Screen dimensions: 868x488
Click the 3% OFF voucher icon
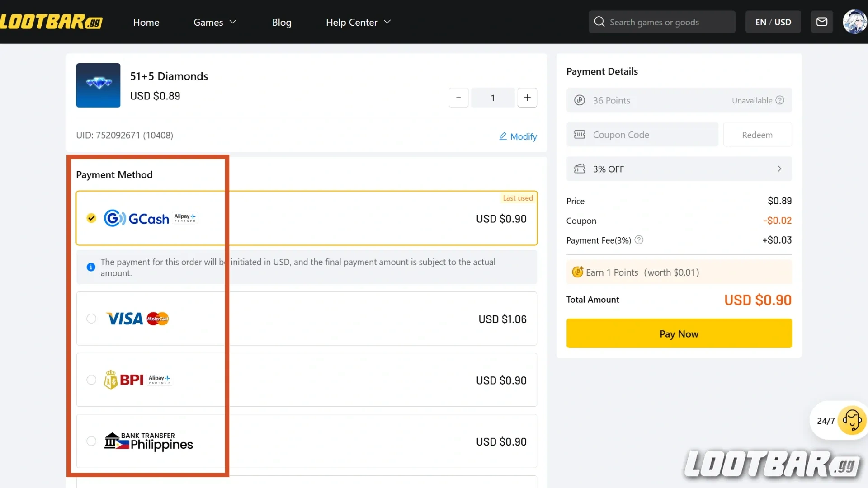580,169
